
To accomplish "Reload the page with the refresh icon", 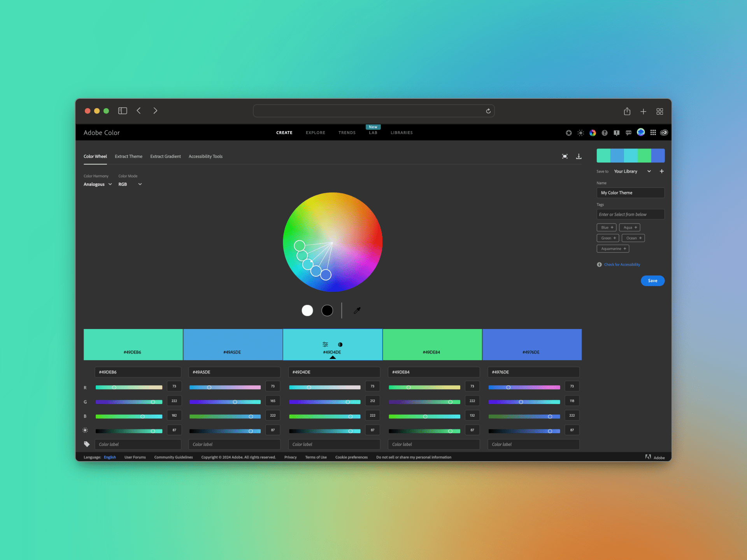I will (488, 111).
